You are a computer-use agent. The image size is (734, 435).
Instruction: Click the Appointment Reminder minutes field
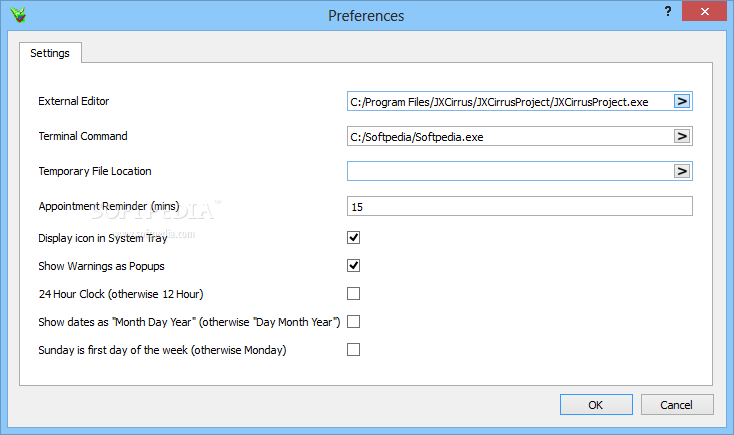click(519, 206)
